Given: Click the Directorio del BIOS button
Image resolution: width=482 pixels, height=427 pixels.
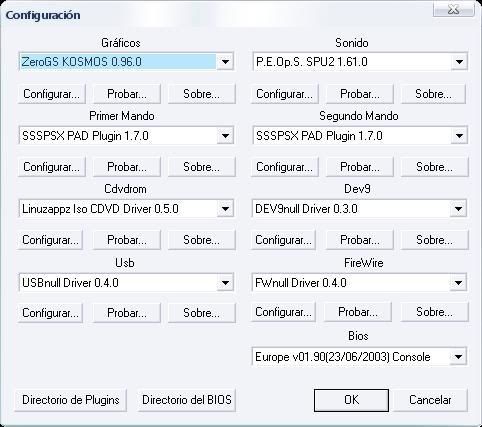Looking at the screenshot, I should point(187,400).
